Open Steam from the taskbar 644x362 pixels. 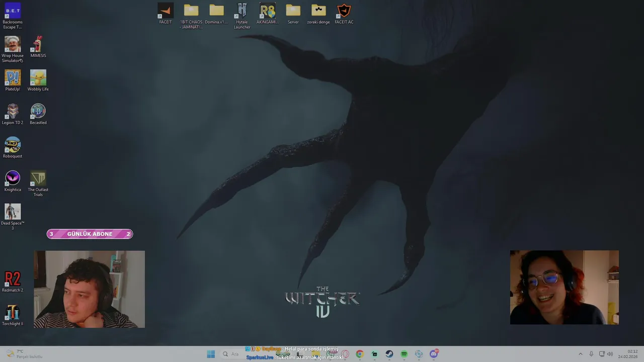389,354
